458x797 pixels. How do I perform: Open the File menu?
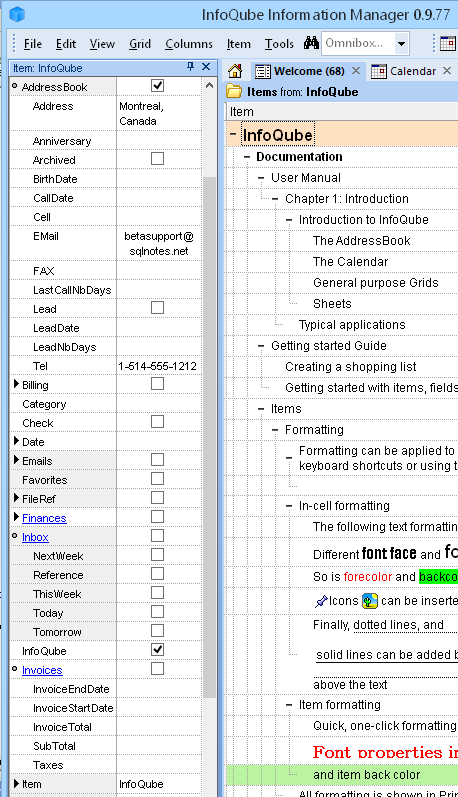pos(33,44)
